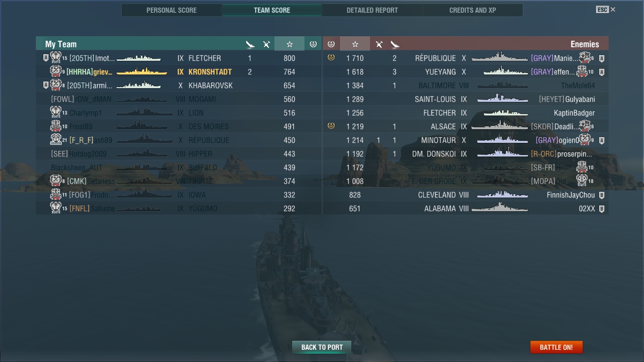Select enemy République top scorer row
Image resolution: width=644 pixels, height=362 pixels.
point(466,58)
